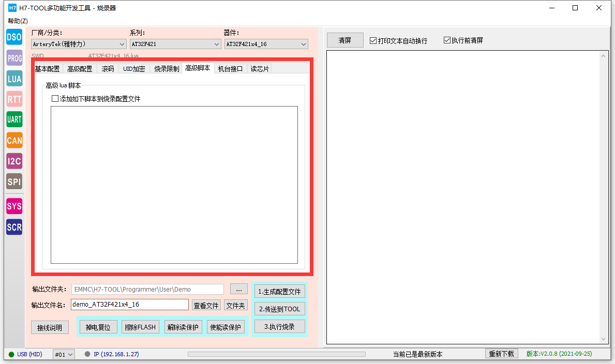Screen dimensions: 615x364
Task: Click the 当前已是最新版本 status text
Action: (x=418, y=354)
